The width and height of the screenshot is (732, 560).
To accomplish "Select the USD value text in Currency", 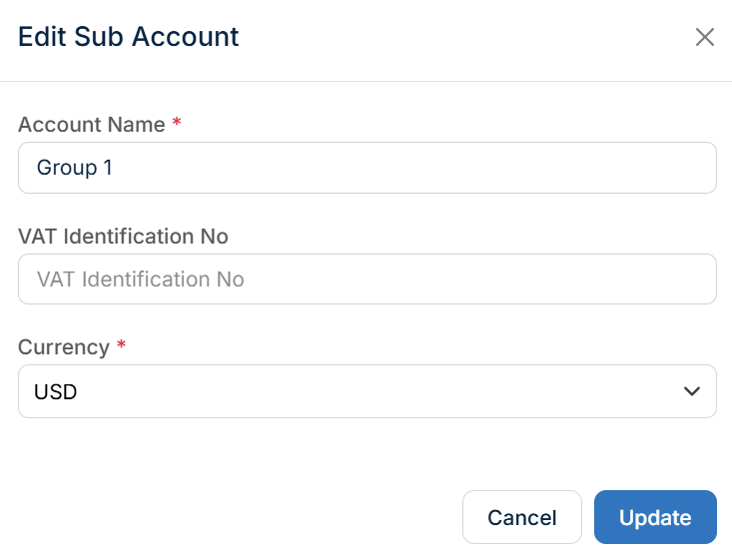I will coord(56,392).
